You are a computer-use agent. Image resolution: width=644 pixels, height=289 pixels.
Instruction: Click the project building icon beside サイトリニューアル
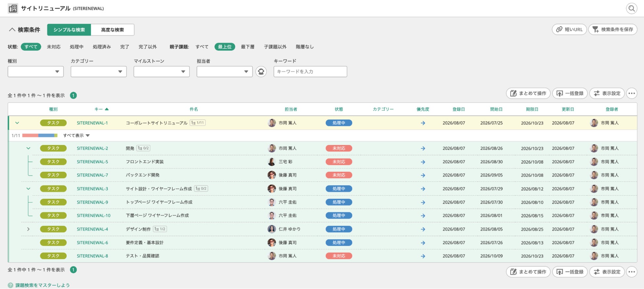pyautogui.click(x=13, y=8)
